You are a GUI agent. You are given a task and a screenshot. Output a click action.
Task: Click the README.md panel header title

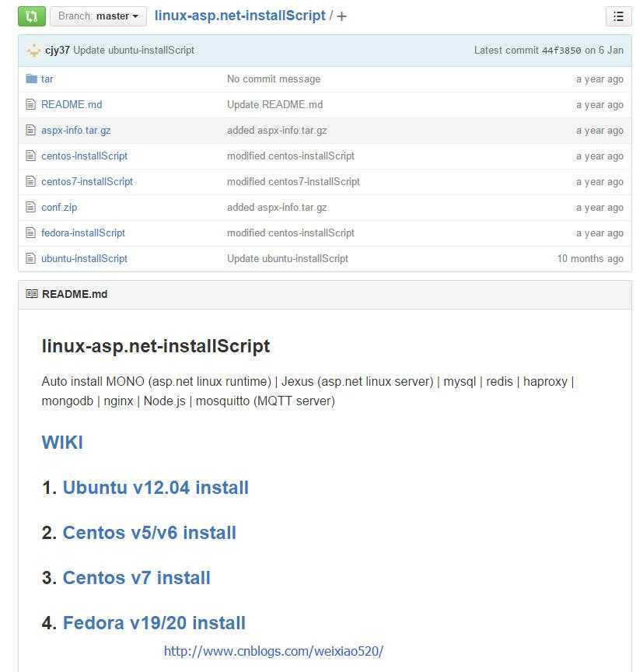75,294
